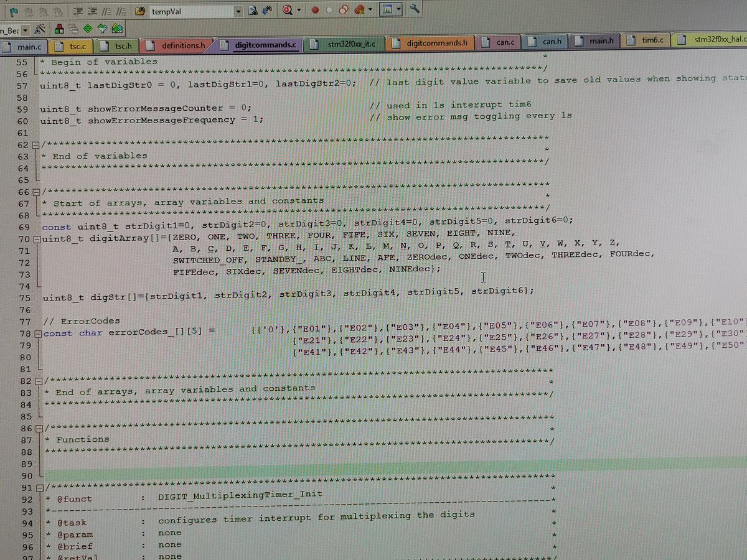Click the // ErrorCodes comment on line 77
Image resolution: width=747 pixels, height=560 pixels.
(x=82, y=321)
